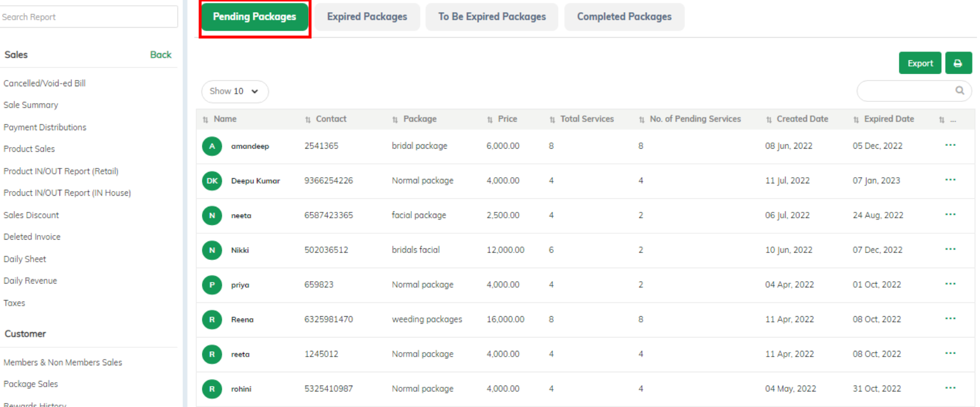Click Deepu Kumar's DK avatar icon
The width and height of the screenshot is (980, 407).
pyautogui.click(x=212, y=181)
